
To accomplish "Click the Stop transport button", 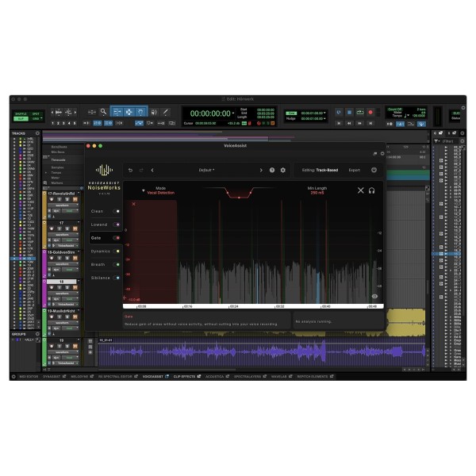I will (349, 113).
